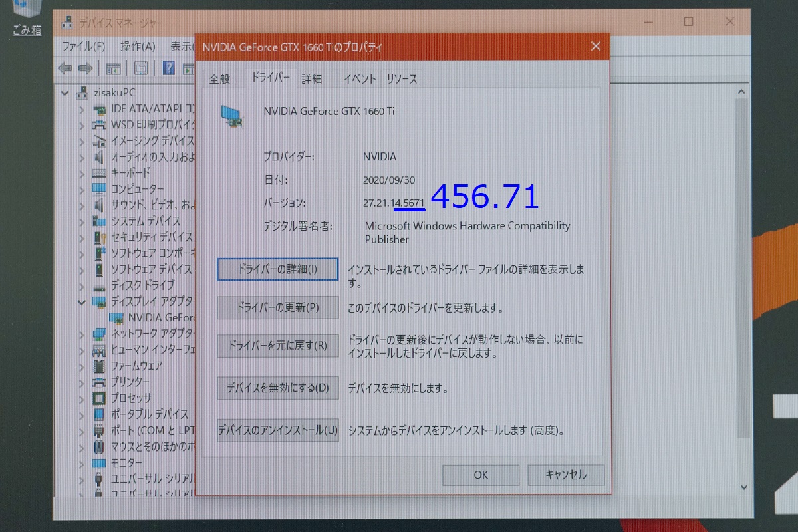Select the ごみ箱 recycle bin desktop icon
Viewport: 798px width, 532px height.
point(27,19)
